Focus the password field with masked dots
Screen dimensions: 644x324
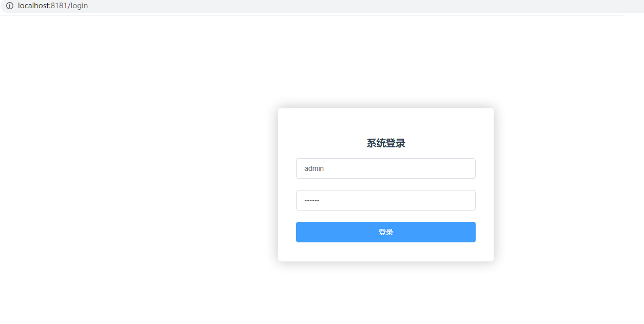(x=386, y=200)
